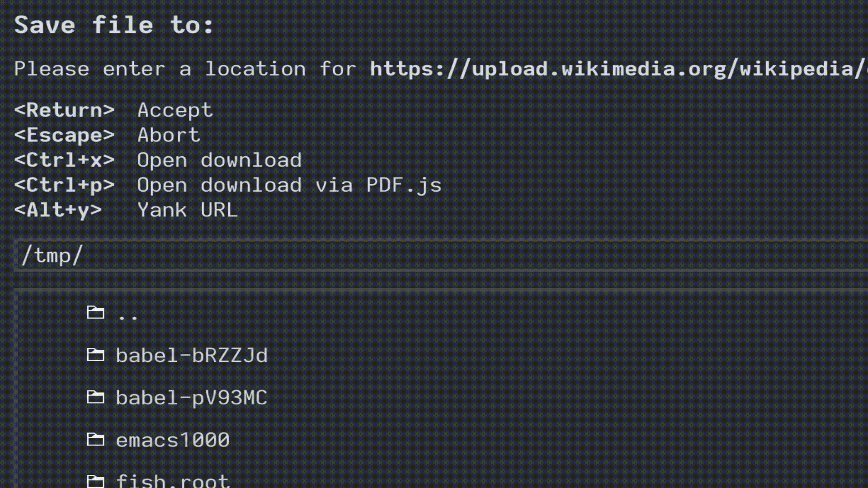Click the Abort action label
868x488 pixels.
(169, 135)
